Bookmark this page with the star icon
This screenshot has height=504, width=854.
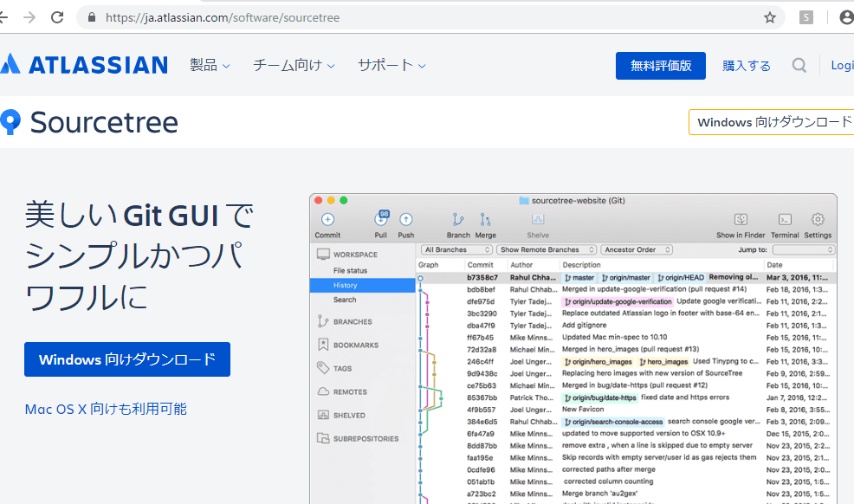point(770,17)
